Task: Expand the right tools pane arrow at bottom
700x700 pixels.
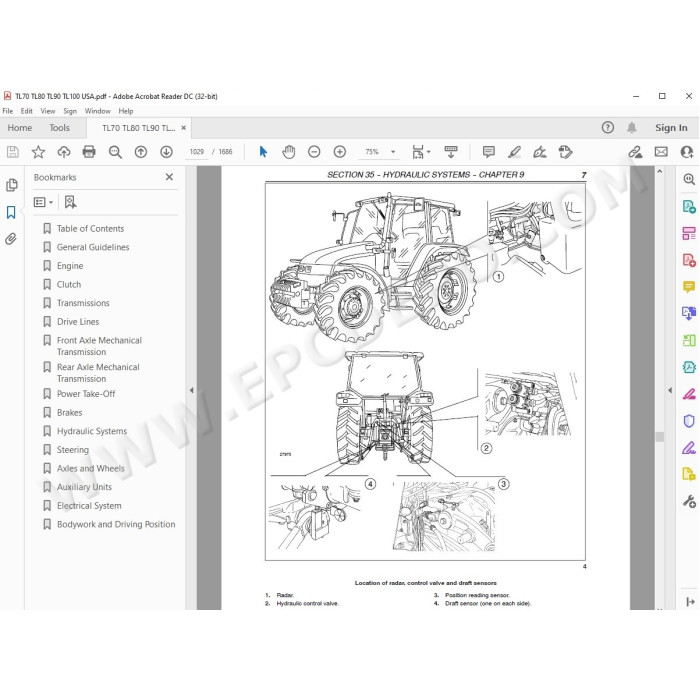Action: (690, 602)
